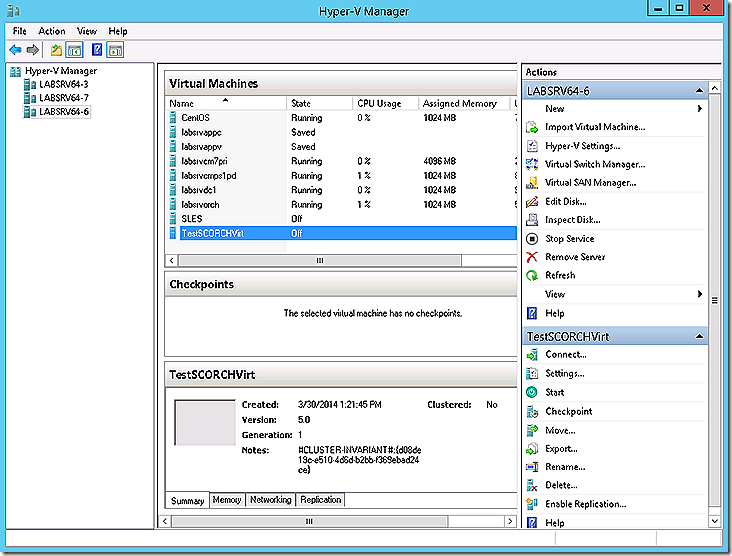Open the View menu in menu bar

click(x=87, y=31)
